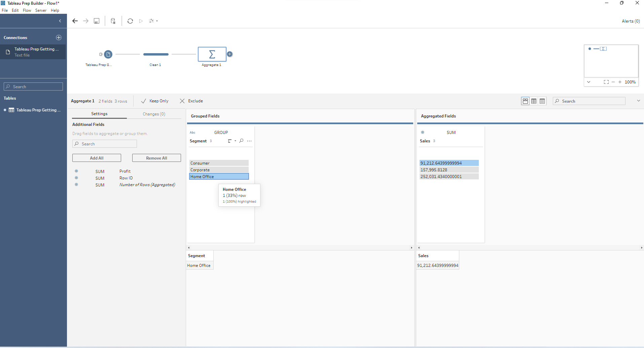This screenshot has width=644, height=348.
Task: Open the Edit menu
Action: pos(15,10)
